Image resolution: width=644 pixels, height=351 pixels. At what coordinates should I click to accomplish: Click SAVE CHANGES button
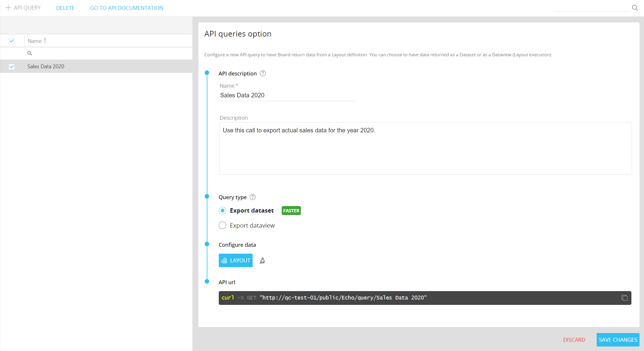[618, 340]
